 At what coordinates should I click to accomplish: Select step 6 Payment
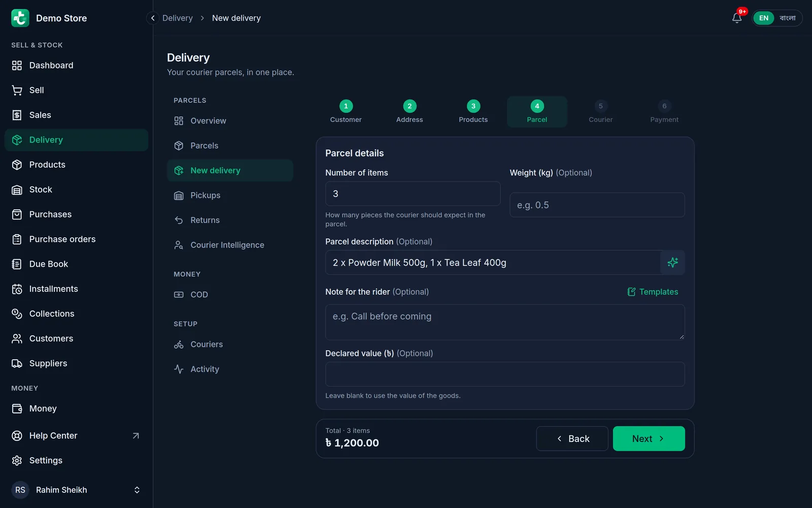pos(664,112)
